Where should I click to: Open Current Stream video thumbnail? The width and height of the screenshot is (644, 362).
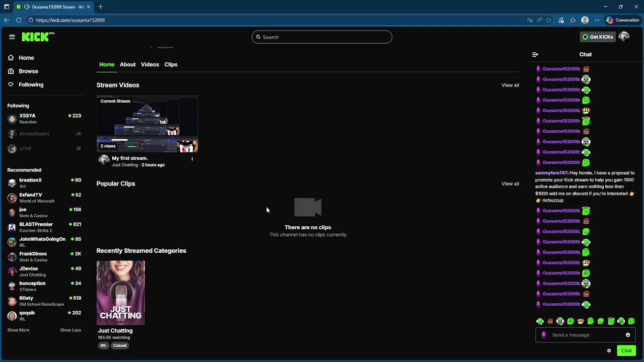[147, 124]
